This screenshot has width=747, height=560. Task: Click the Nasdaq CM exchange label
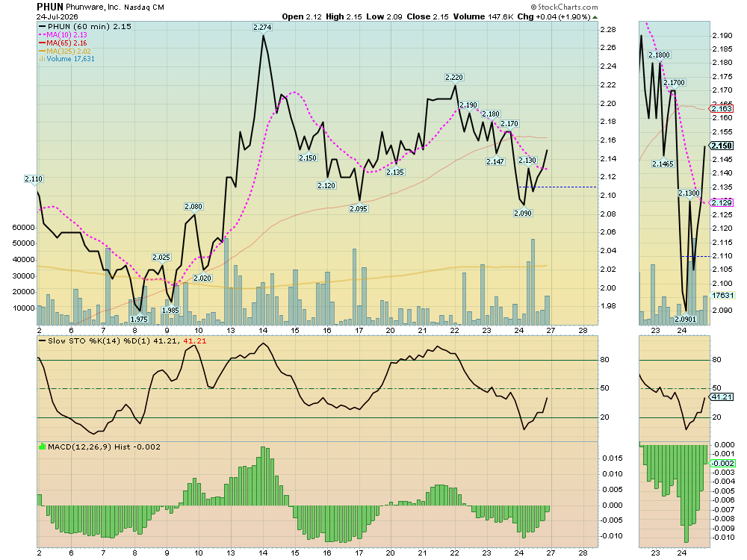click(x=144, y=7)
